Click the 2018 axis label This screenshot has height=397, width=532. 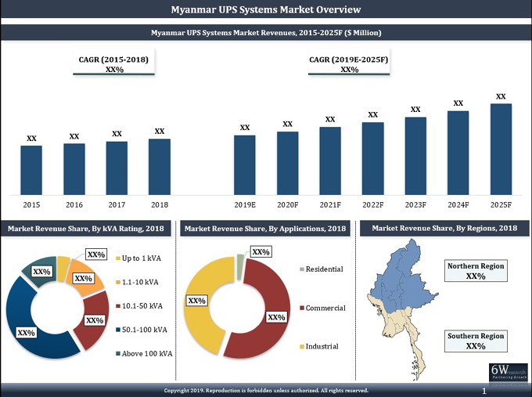click(160, 205)
